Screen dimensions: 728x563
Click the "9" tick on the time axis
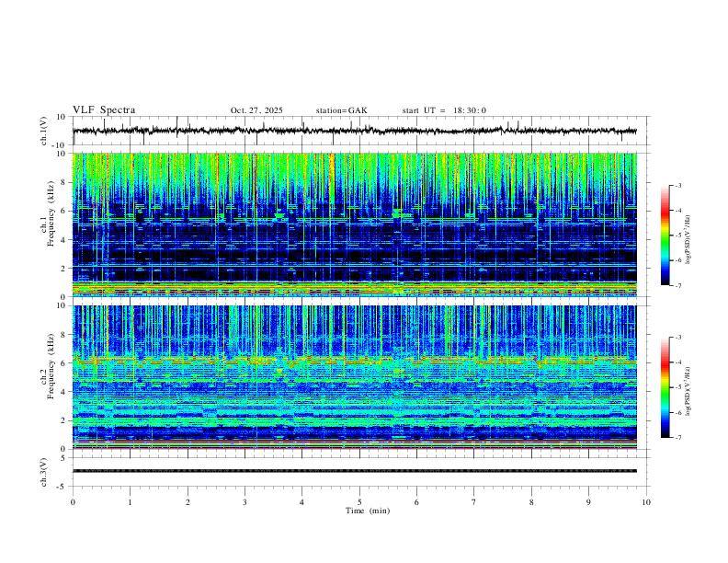(x=588, y=502)
